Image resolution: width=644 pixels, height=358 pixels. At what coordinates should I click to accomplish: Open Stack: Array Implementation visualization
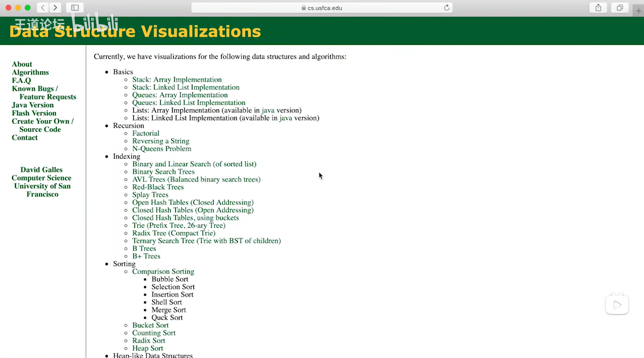click(x=177, y=80)
